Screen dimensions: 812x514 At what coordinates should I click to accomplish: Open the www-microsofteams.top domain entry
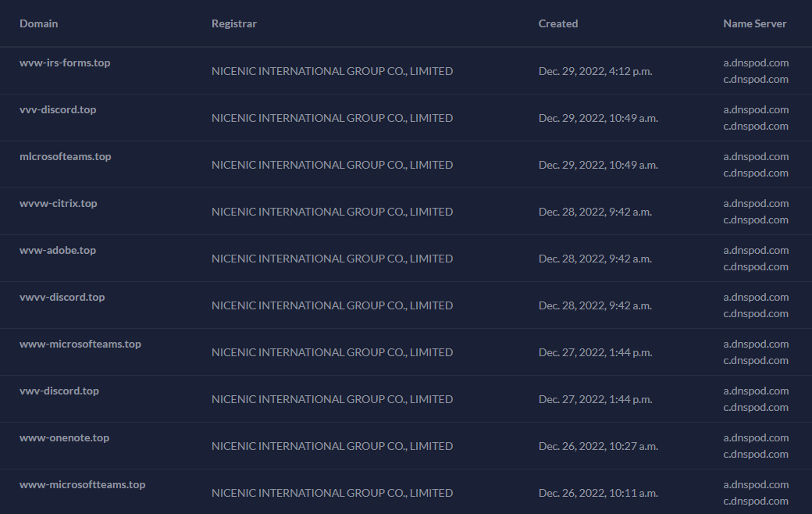pyautogui.click(x=80, y=344)
